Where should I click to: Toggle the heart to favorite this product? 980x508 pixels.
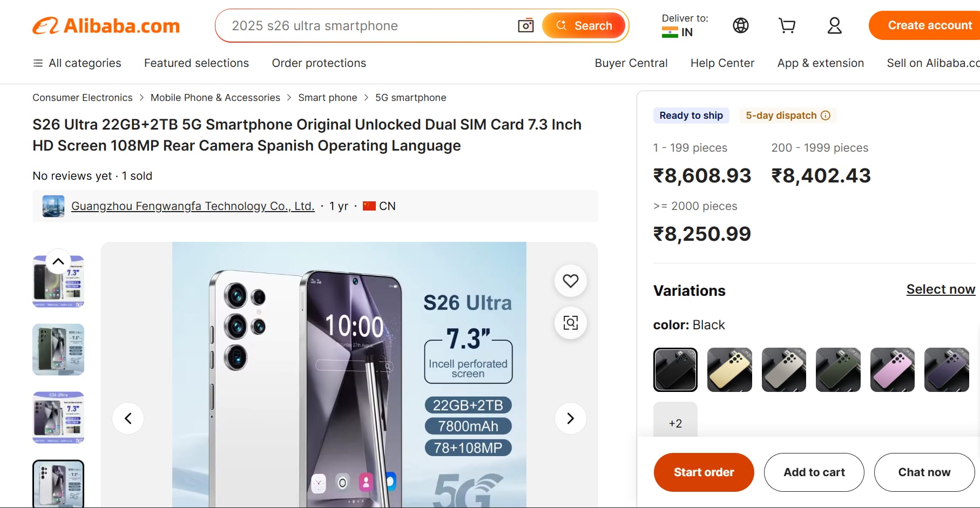570,281
